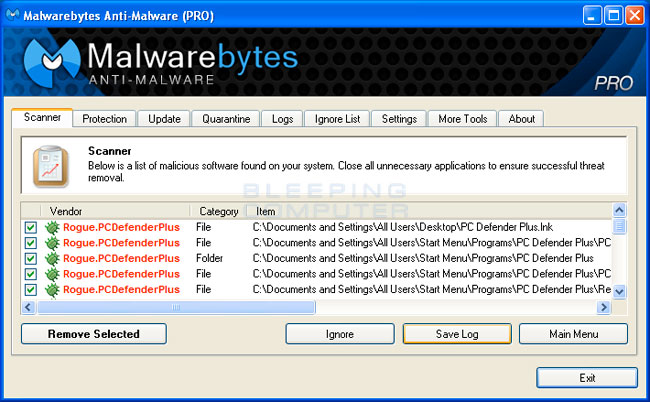This screenshot has height=402, width=650.
Task: Go to the Quarantine tab
Action: click(226, 119)
